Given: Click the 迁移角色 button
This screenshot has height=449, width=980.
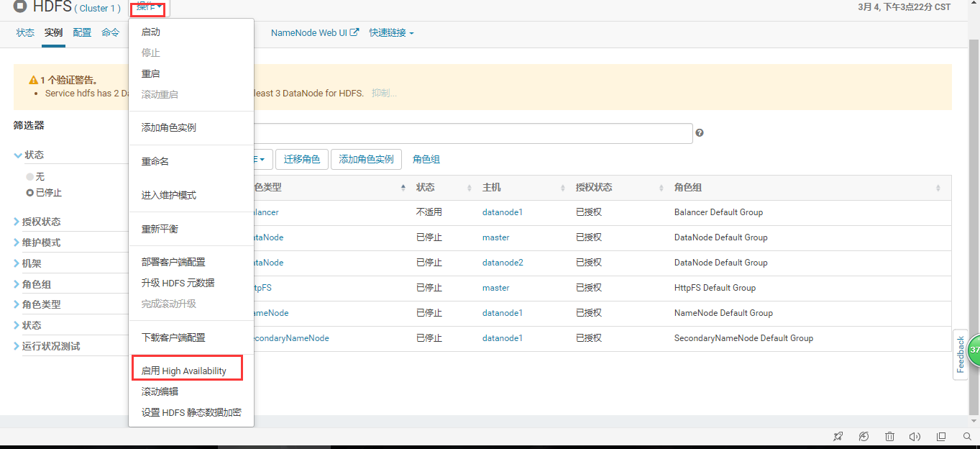Looking at the screenshot, I should point(302,159).
